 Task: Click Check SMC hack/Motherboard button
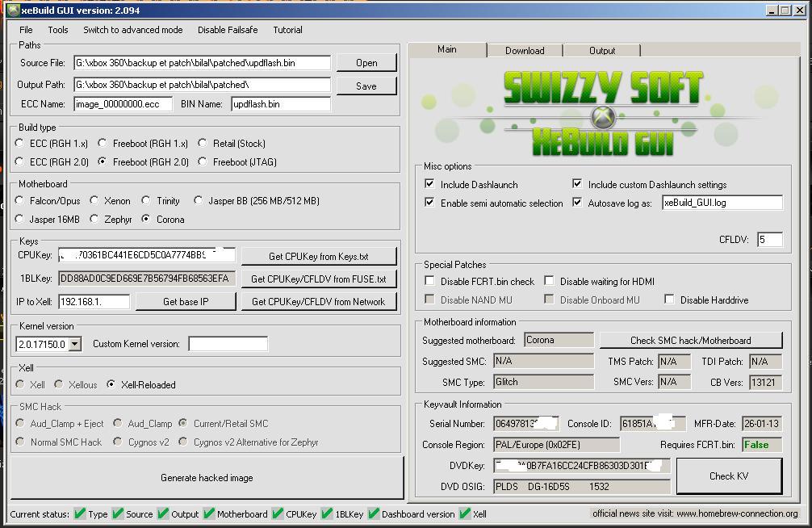point(691,341)
